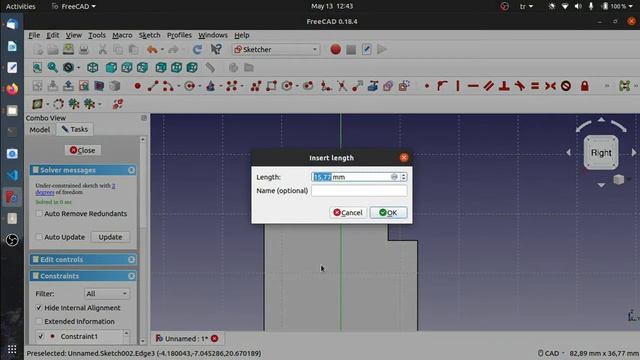Collapse the Constraints section
Screen dimensions: 640x360
[131, 276]
